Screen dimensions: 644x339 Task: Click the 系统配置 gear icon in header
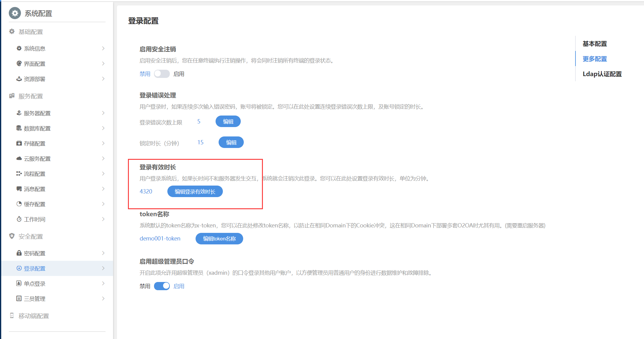[15, 13]
